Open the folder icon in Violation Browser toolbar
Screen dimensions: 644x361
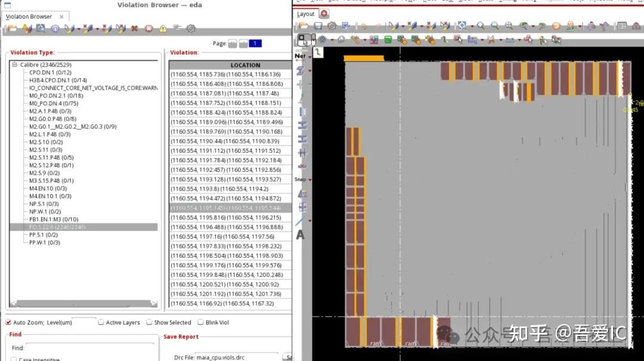(x=14, y=28)
